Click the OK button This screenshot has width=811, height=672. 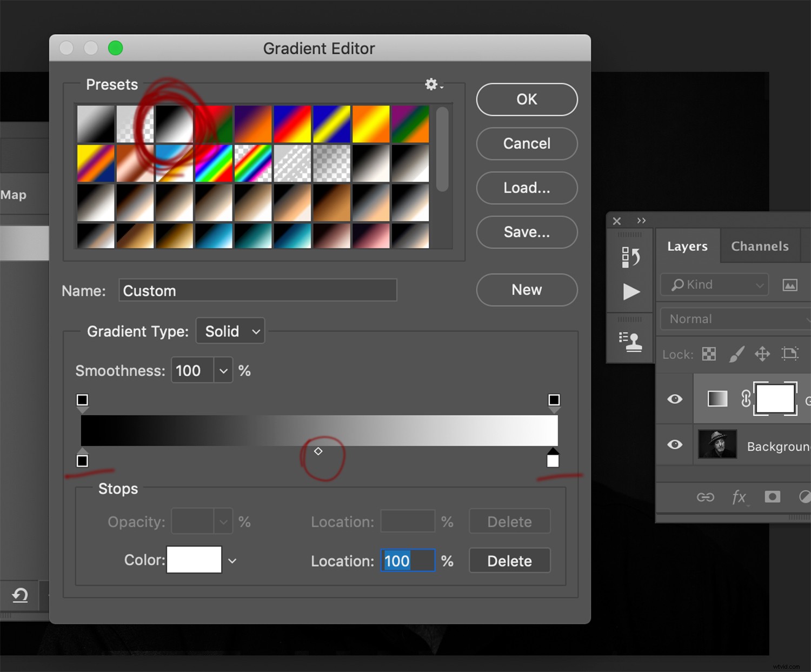[x=526, y=99]
